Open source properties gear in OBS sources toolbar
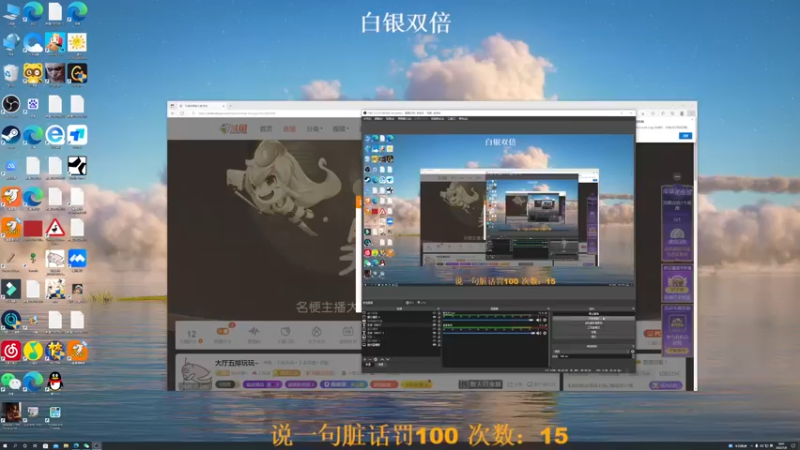The width and height of the screenshot is (800, 450). tap(376, 359)
